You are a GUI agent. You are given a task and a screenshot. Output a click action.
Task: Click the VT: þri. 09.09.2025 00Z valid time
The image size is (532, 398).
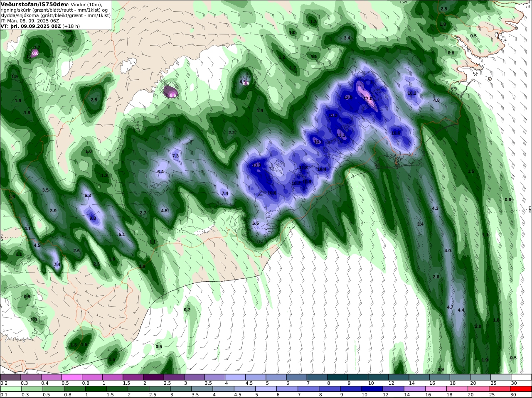[31, 26]
